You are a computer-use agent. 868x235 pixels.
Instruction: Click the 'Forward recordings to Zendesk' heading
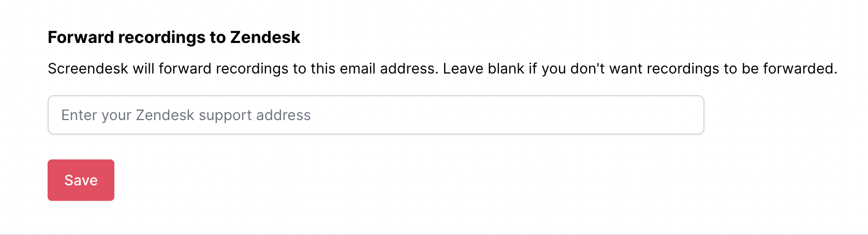174,37
